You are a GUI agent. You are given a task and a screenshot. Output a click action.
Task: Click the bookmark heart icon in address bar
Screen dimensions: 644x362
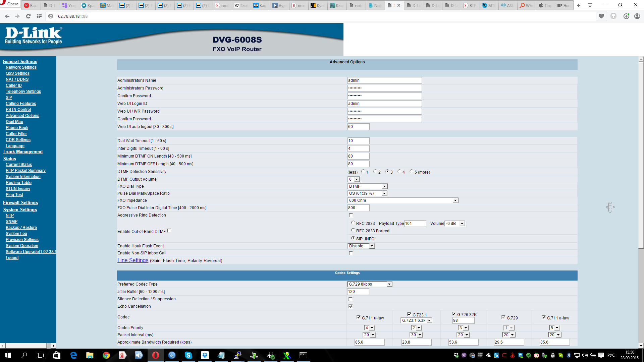coord(601,16)
